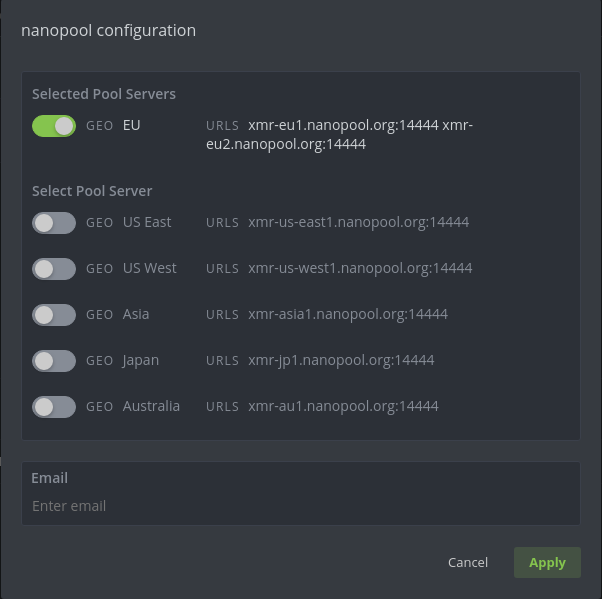Screen dimensions: 602x599
Task: Click the nanopool configuration dialog title
Action: click(x=109, y=30)
